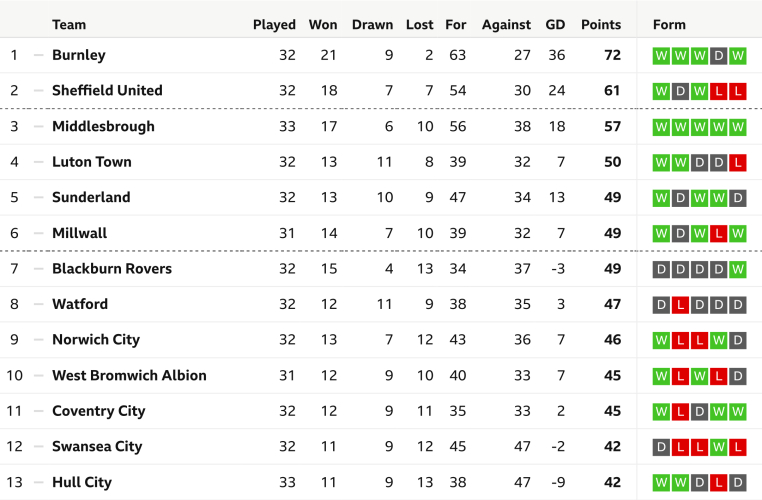Click the draw icon in Sheffield United's form

[680, 91]
